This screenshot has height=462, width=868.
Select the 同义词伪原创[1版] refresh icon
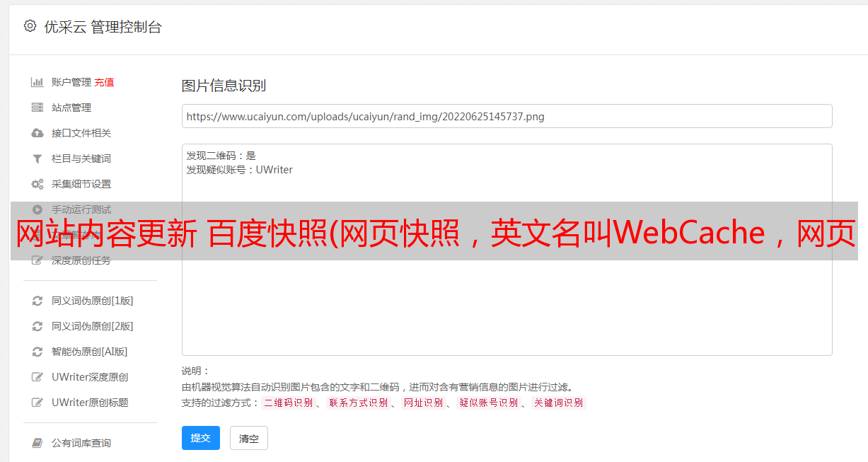[x=37, y=301]
